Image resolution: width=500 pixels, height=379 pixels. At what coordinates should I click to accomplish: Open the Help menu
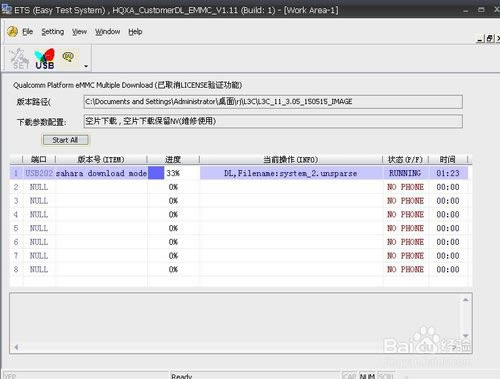coord(135,32)
